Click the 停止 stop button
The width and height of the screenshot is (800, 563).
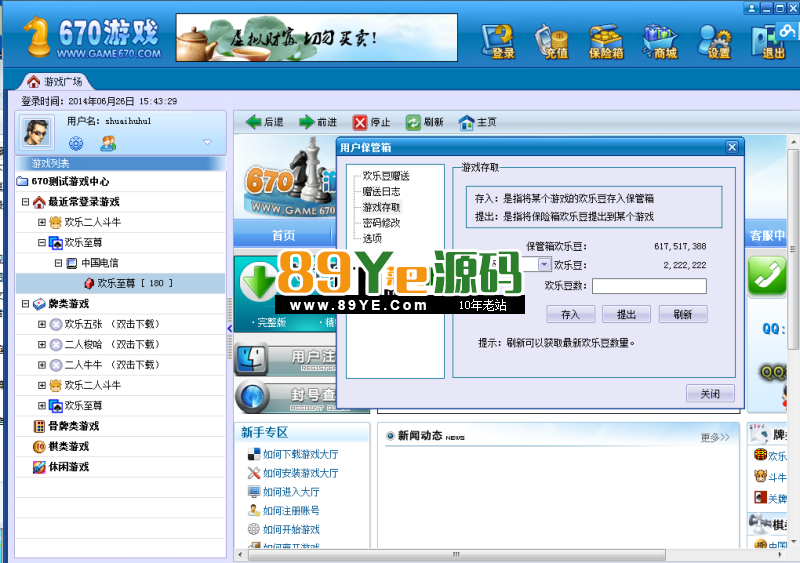[x=371, y=122]
